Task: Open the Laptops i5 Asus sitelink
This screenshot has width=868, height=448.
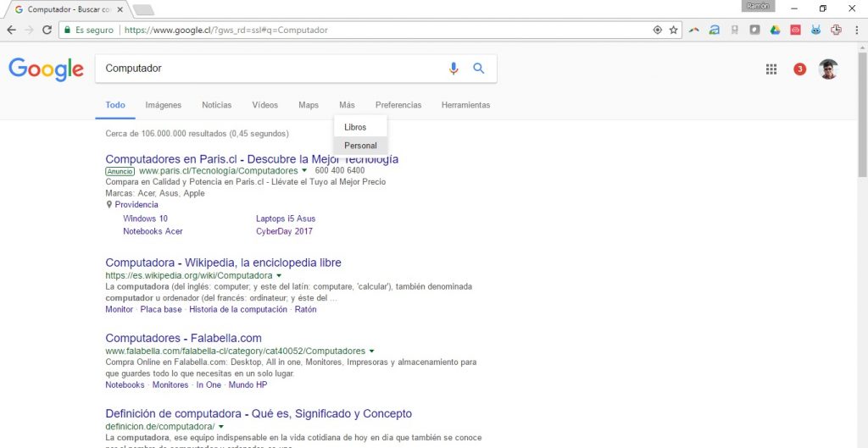Action: point(286,218)
